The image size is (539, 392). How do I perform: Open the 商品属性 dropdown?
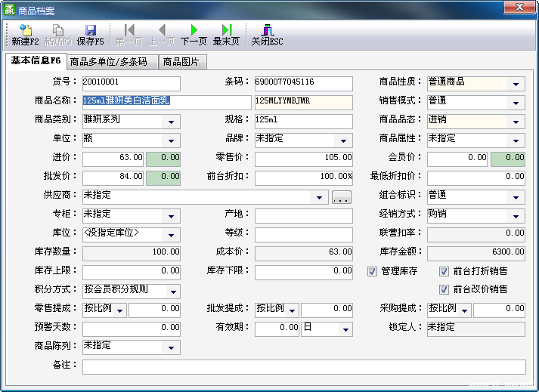coord(516,140)
